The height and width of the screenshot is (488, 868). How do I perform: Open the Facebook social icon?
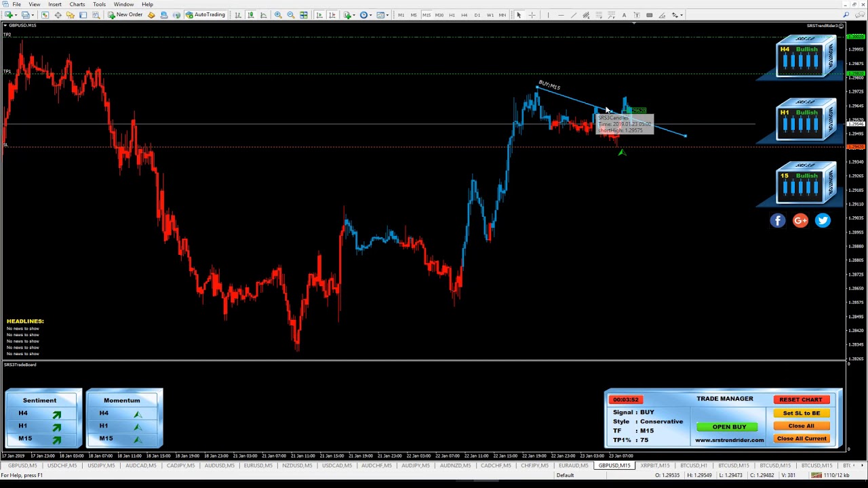[x=778, y=220]
